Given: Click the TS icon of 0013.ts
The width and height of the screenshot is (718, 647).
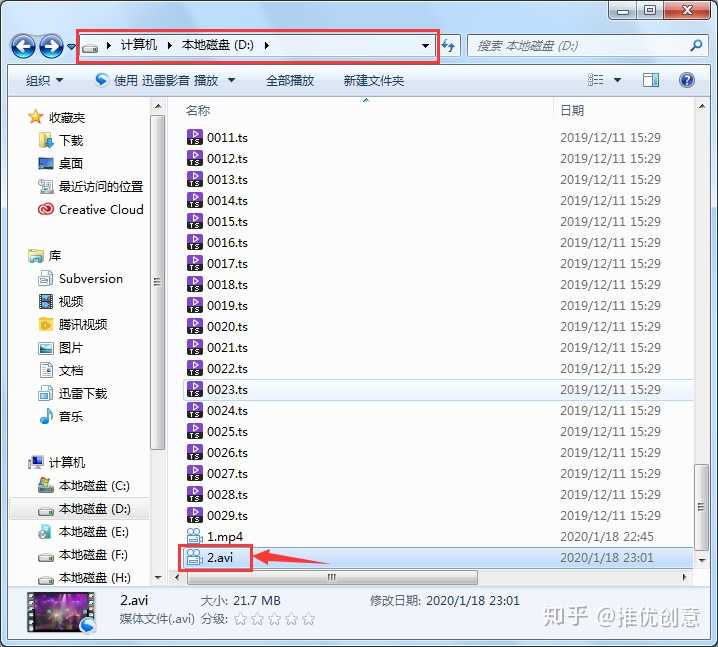Looking at the screenshot, I should pos(195,179).
